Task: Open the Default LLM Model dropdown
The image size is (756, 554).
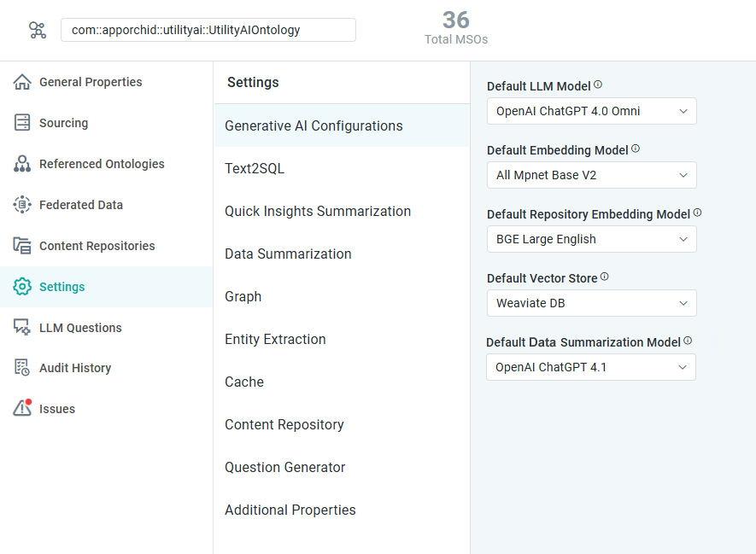Action: 591,111
